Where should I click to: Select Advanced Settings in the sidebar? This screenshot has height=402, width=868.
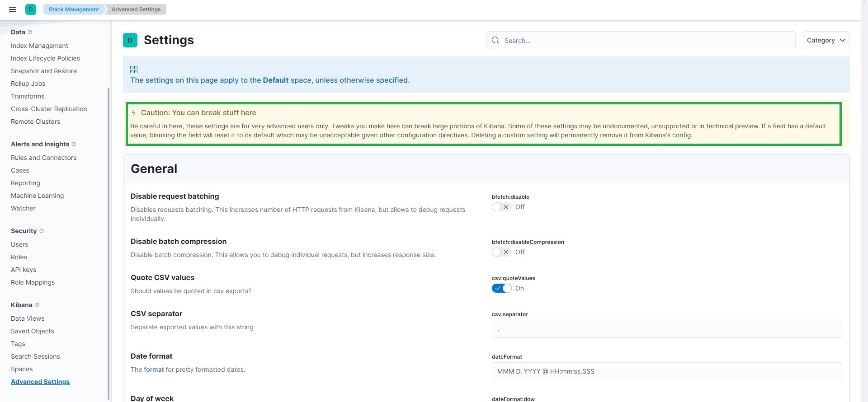pyautogui.click(x=40, y=382)
